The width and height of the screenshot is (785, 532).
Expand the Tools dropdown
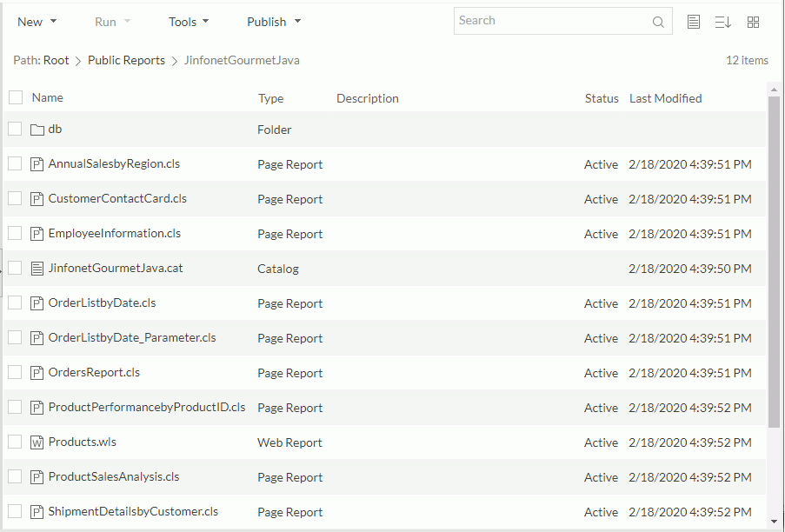point(189,21)
